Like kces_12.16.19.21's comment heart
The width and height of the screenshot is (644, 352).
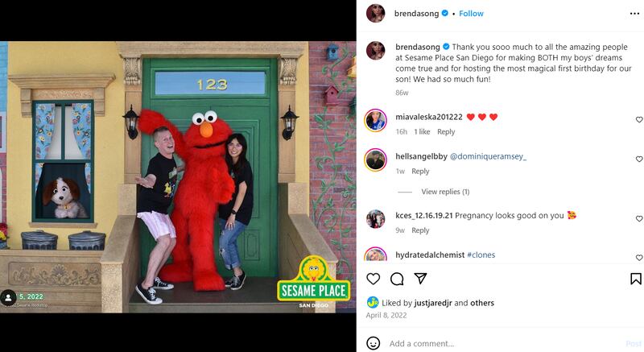(x=639, y=218)
